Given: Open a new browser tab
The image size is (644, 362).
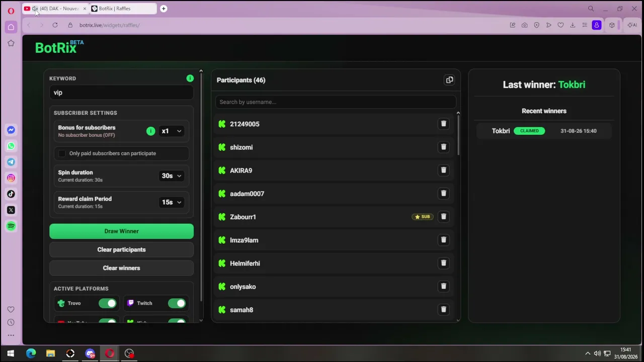Looking at the screenshot, I should (164, 9).
